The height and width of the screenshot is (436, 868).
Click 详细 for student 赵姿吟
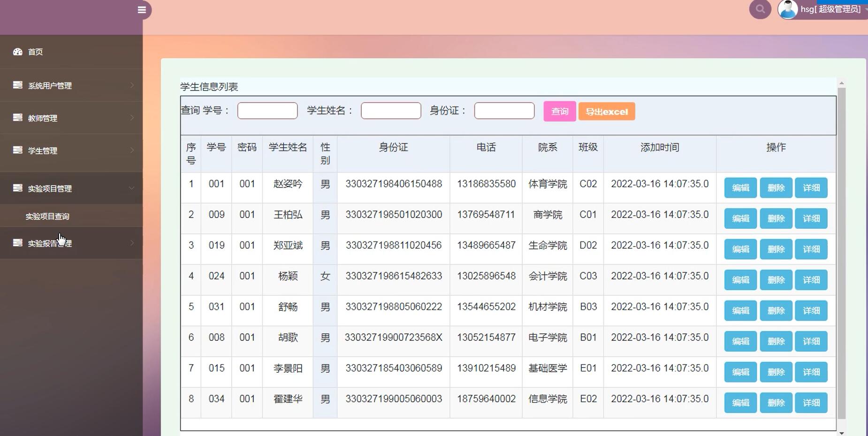811,188
